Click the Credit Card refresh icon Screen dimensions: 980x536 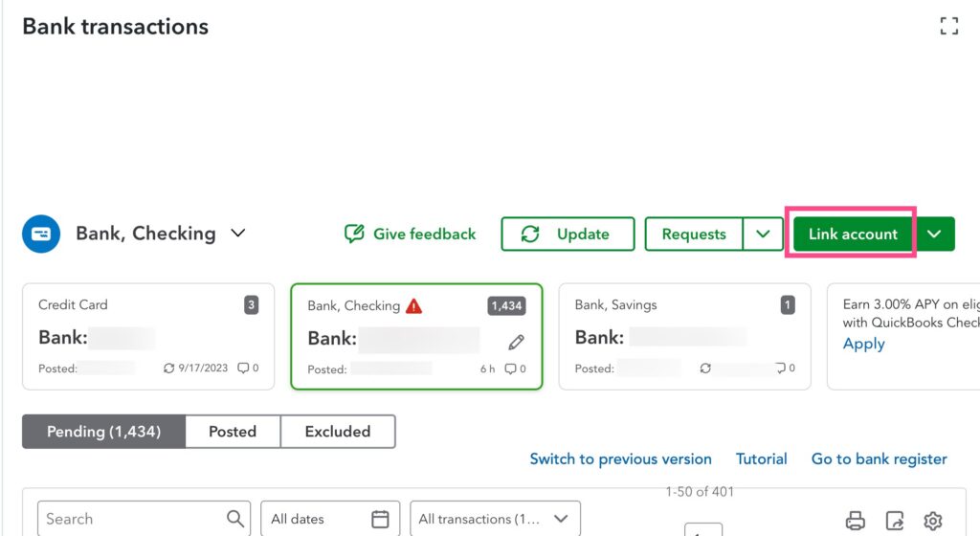168,368
